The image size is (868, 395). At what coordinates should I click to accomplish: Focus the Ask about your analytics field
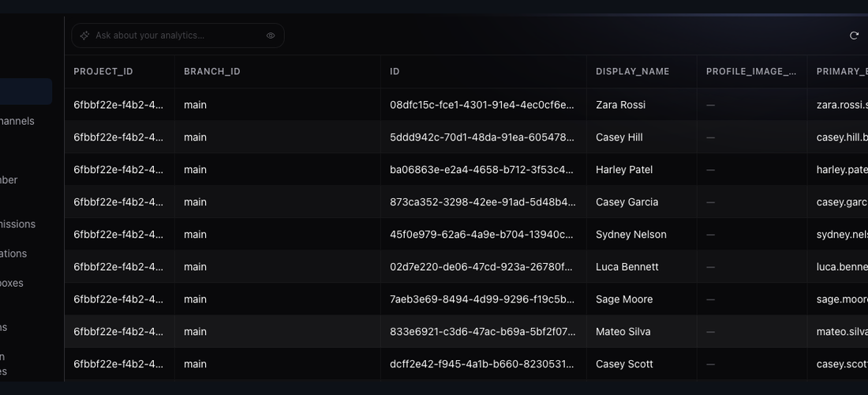tap(178, 36)
